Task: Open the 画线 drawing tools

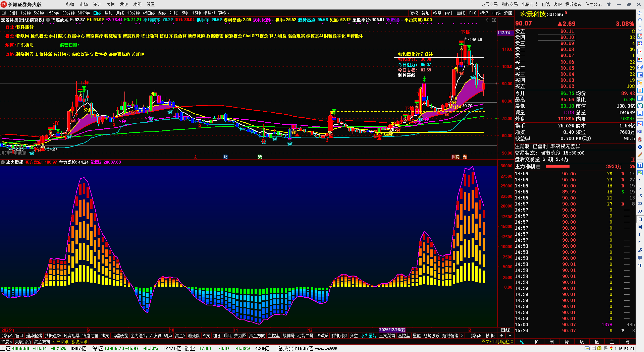Action: pyautogui.click(x=461, y=13)
